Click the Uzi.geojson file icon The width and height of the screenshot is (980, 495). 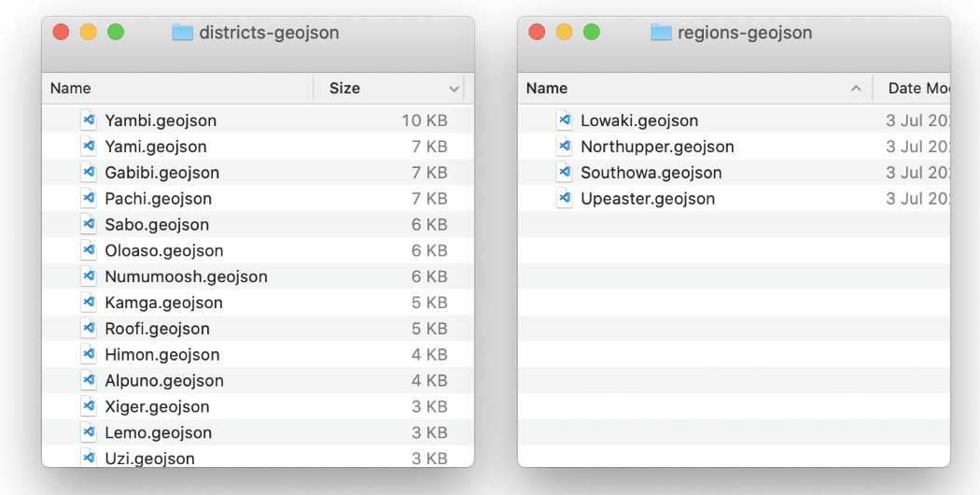click(x=89, y=457)
